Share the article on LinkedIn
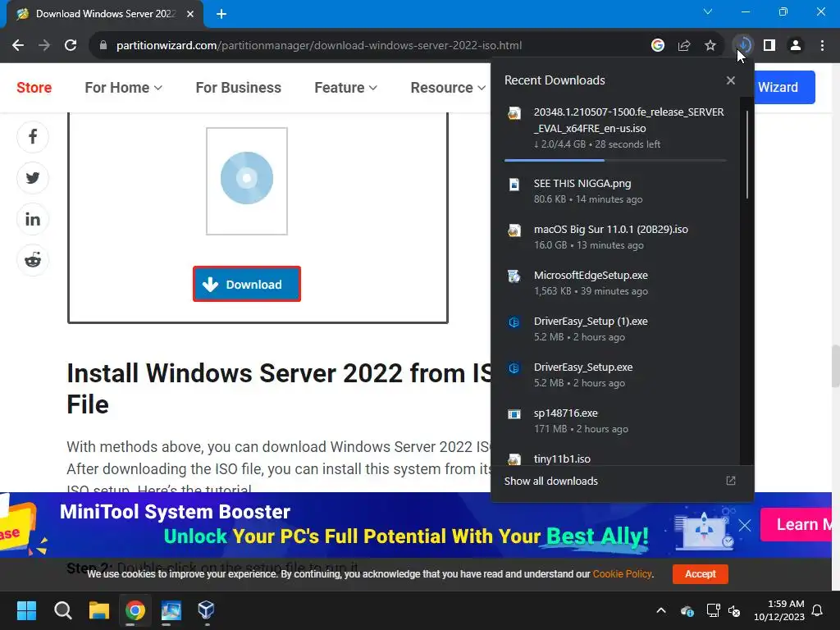Viewport: 840px width, 630px height. [x=33, y=219]
